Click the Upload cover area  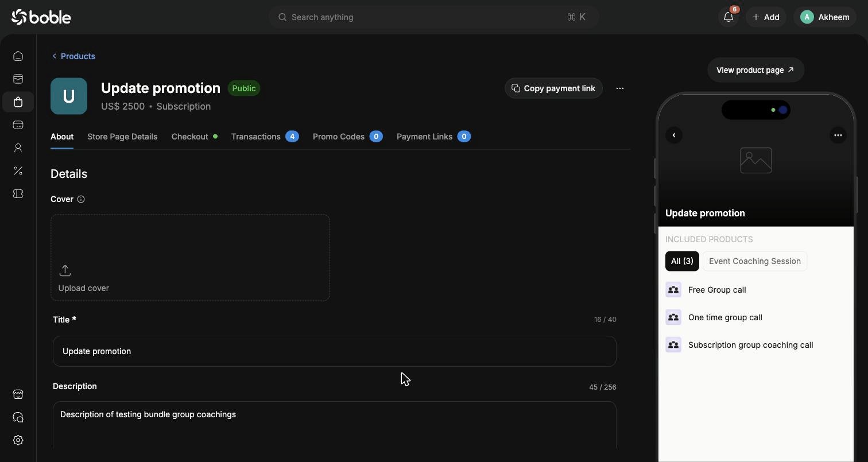(x=190, y=258)
